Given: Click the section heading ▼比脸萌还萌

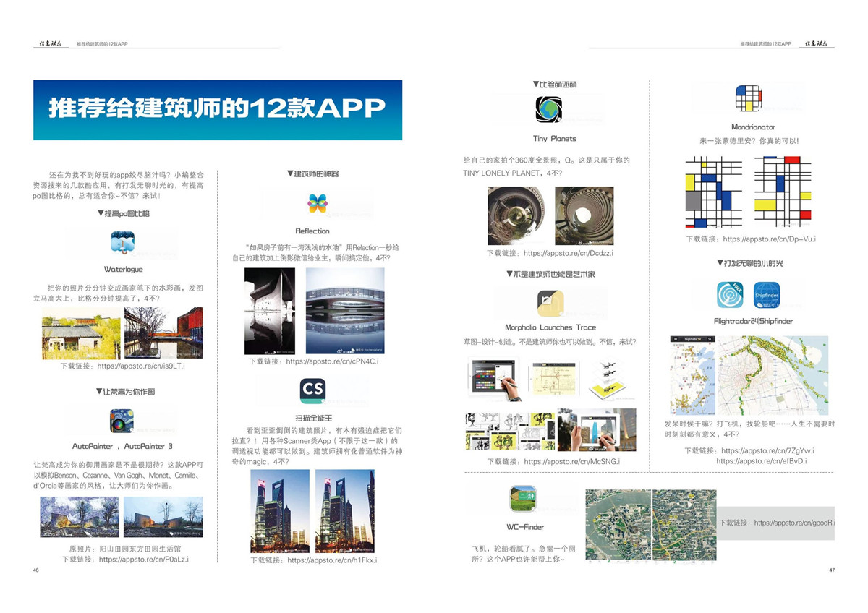Looking at the screenshot, I should pos(555,85).
